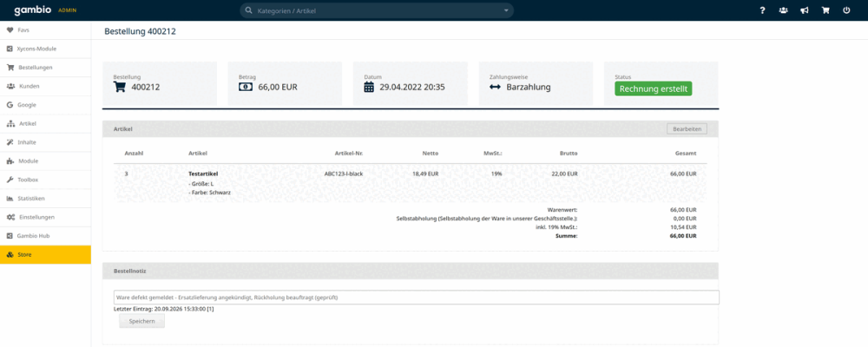The width and height of the screenshot is (868, 347).
Task: Click the power logout icon
Action: coord(846,10)
